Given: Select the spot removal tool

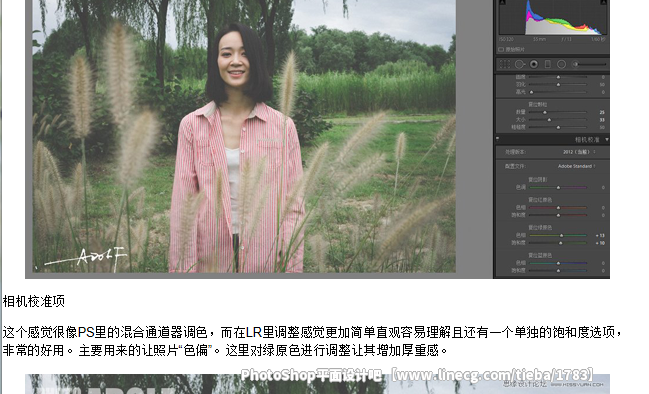Looking at the screenshot, I should pos(519,64).
